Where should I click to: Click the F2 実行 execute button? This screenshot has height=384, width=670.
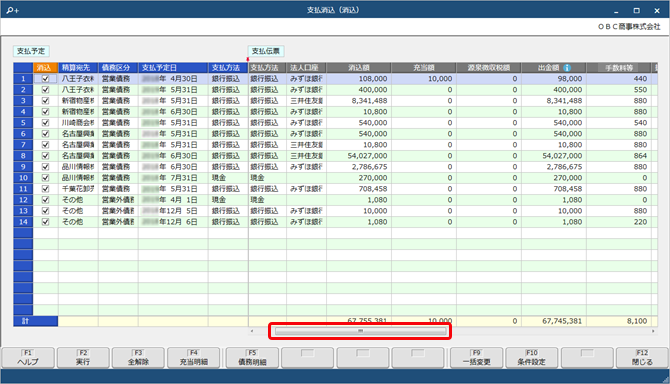83,358
